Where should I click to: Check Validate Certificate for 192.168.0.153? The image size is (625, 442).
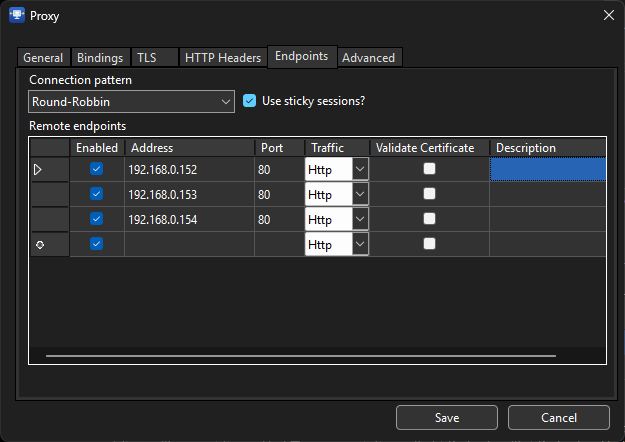(429, 194)
